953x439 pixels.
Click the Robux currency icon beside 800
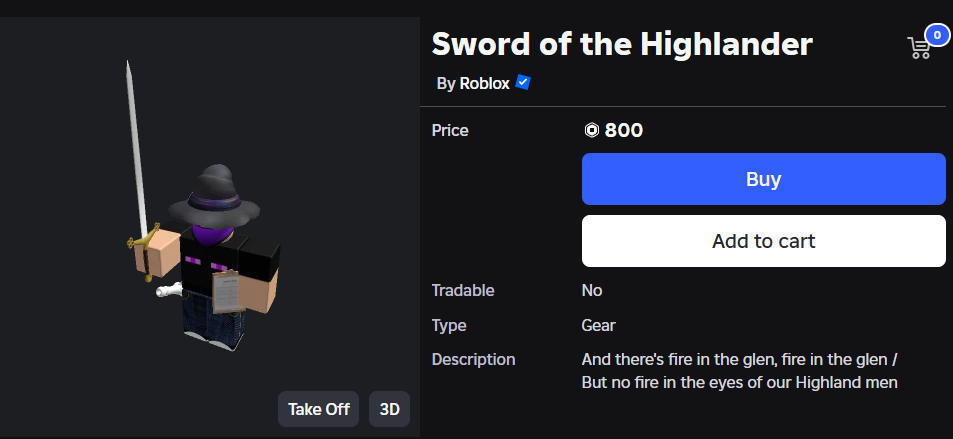591,130
